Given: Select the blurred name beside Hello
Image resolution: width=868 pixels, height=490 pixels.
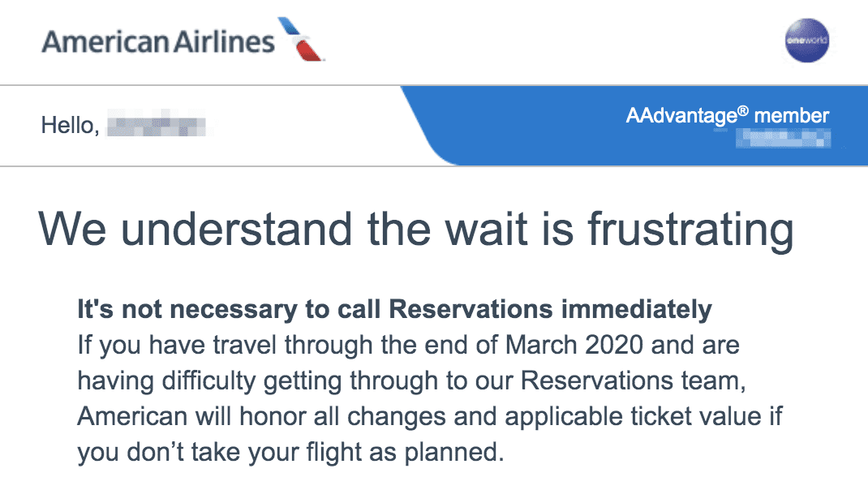Looking at the screenshot, I should click(x=156, y=124).
